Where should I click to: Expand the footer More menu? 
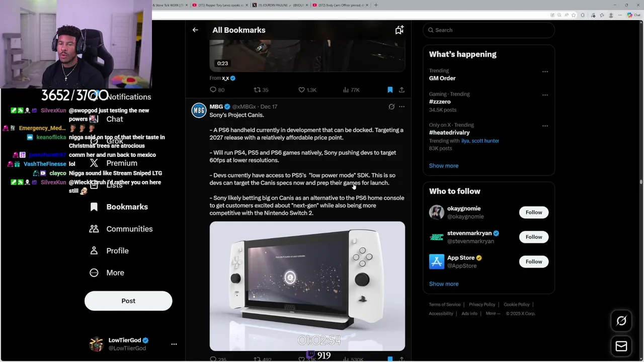pos(493,314)
